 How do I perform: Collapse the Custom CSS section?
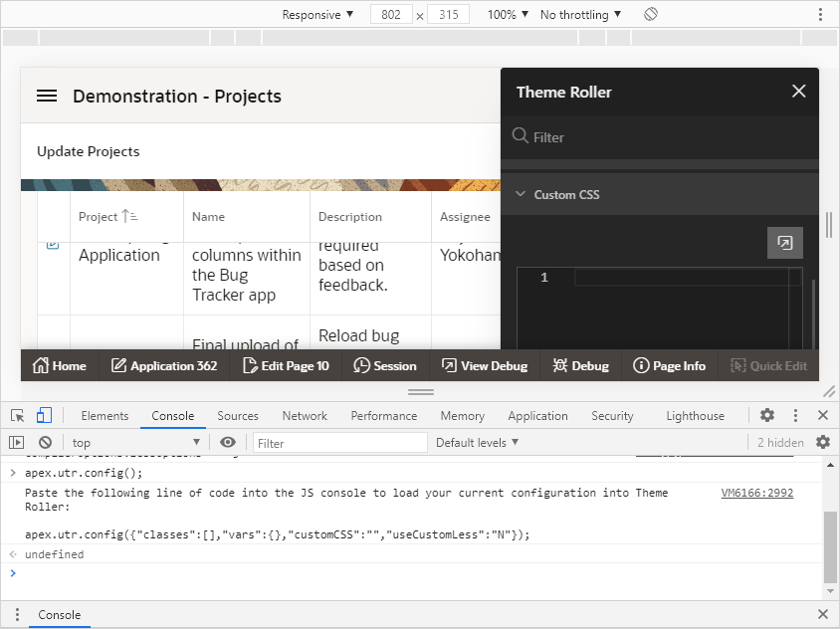[x=521, y=194]
